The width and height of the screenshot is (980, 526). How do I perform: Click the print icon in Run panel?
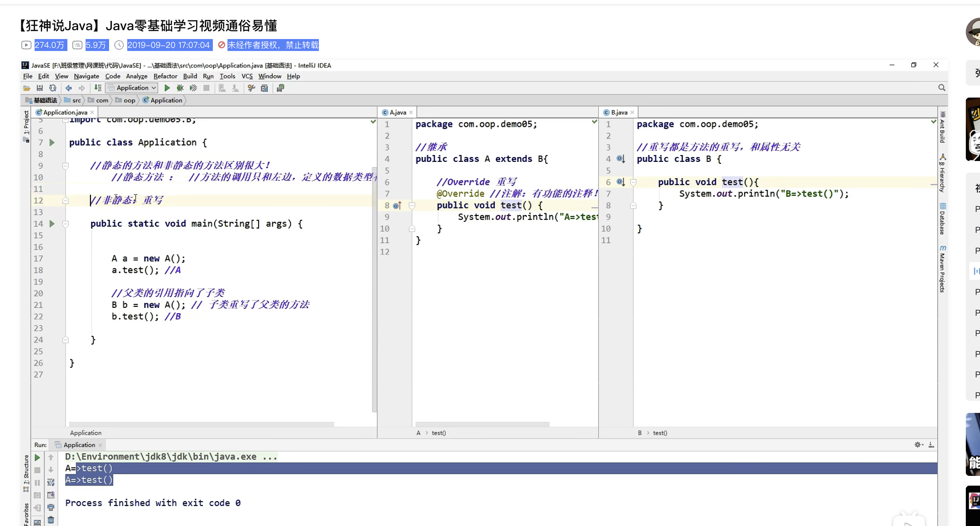(x=51, y=507)
